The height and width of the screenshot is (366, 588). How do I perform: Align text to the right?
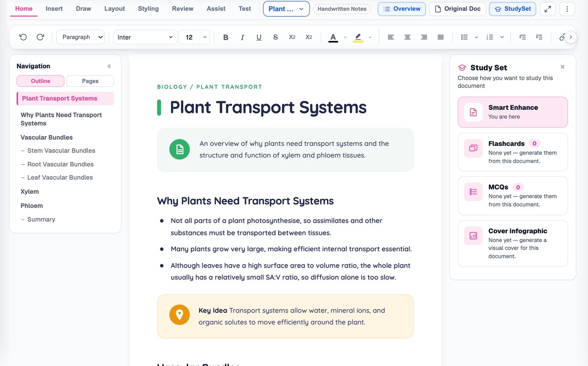[424, 37]
